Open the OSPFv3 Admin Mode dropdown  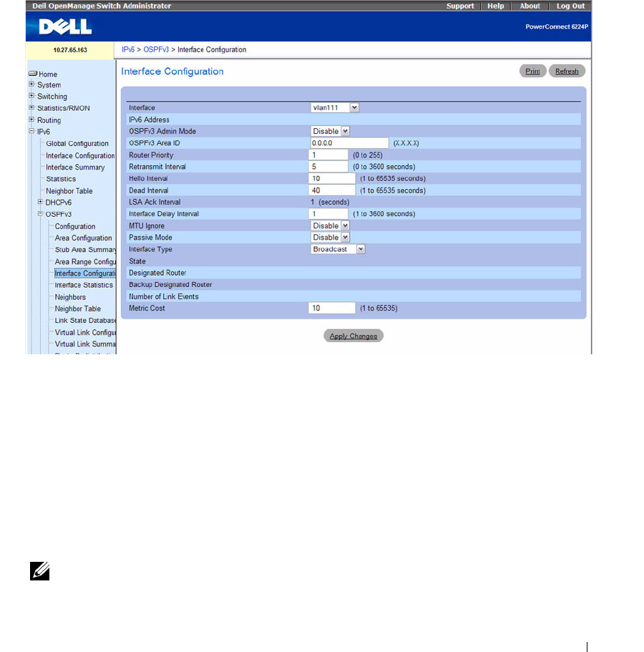coord(345,131)
